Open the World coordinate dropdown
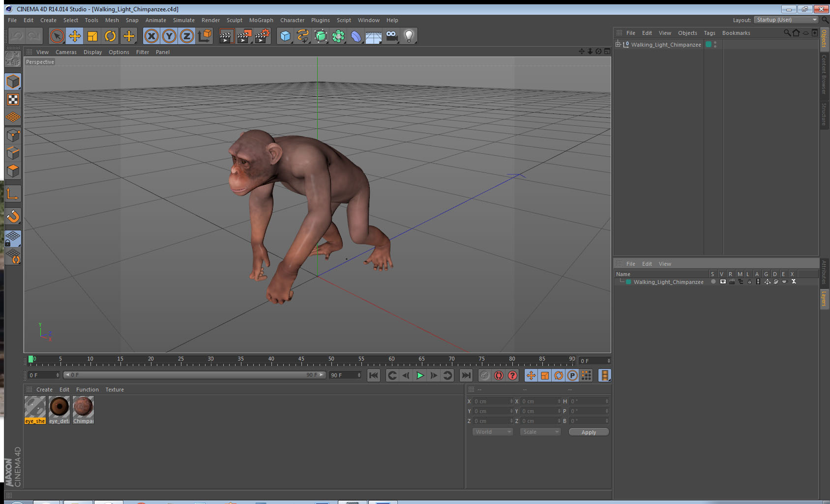The height and width of the screenshot is (504, 830). point(492,432)
